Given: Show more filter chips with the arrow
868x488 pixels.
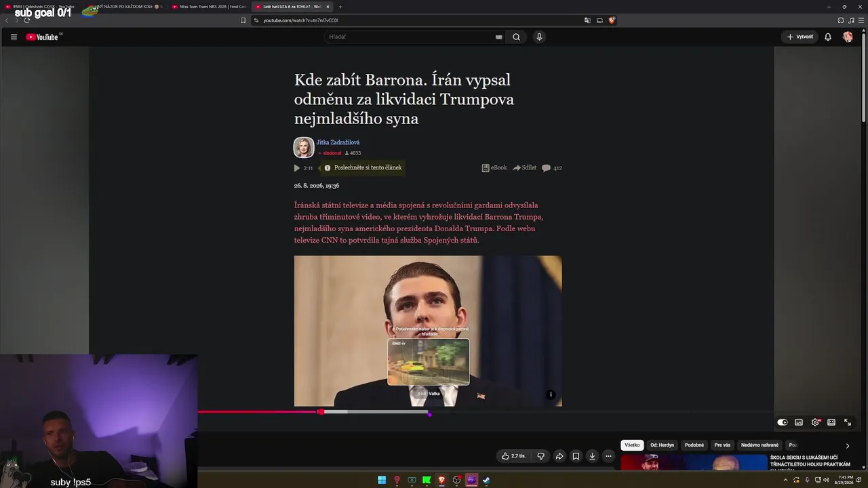Looking at the screenshot, I should (x=847, y=445).
